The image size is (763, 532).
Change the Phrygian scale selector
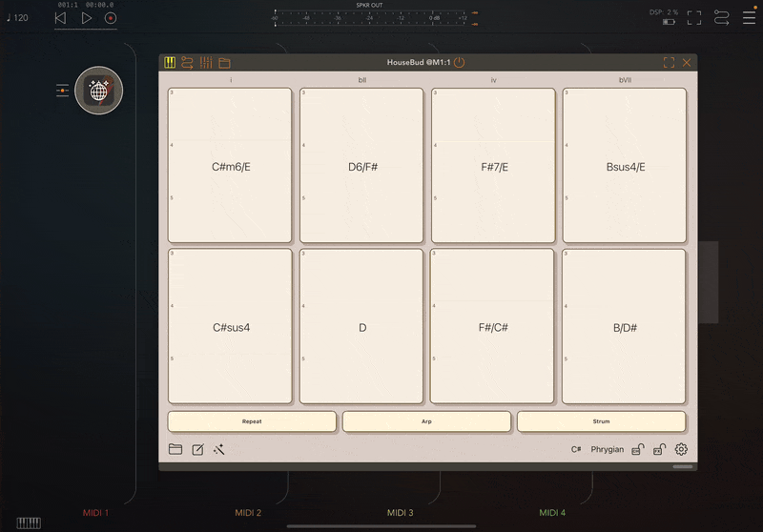click(x=608, y=449)
